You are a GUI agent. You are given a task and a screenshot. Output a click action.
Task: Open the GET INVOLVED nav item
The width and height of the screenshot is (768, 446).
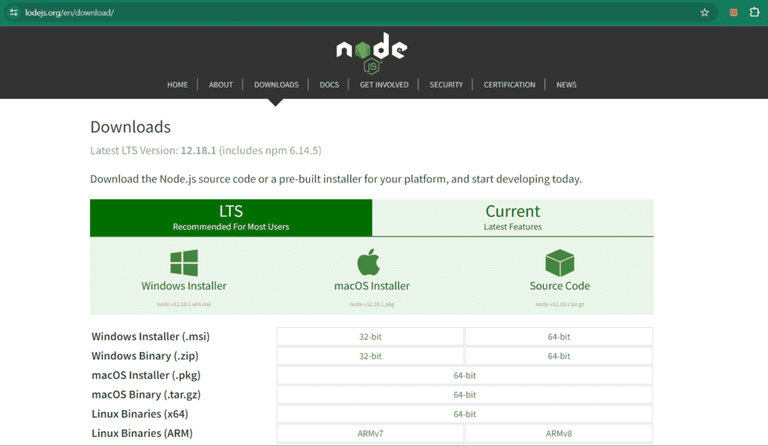click(x=384, y=85)
